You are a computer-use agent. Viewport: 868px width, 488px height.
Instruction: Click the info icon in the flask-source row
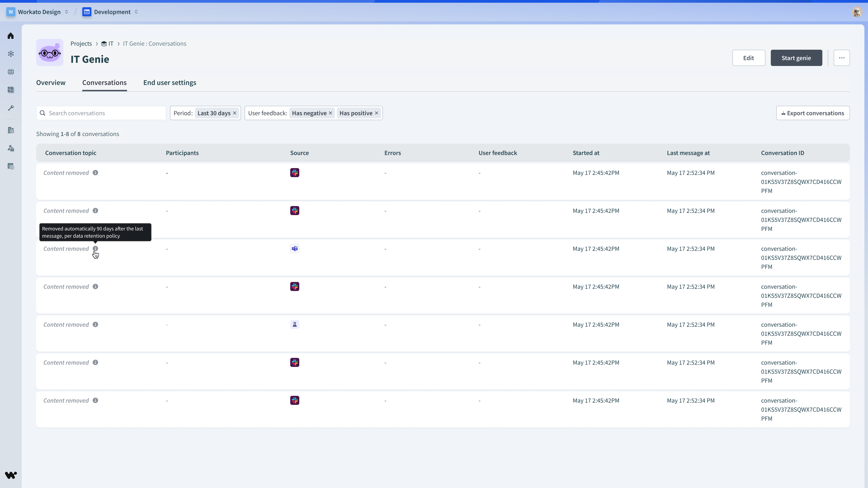[x=95, y=325]
